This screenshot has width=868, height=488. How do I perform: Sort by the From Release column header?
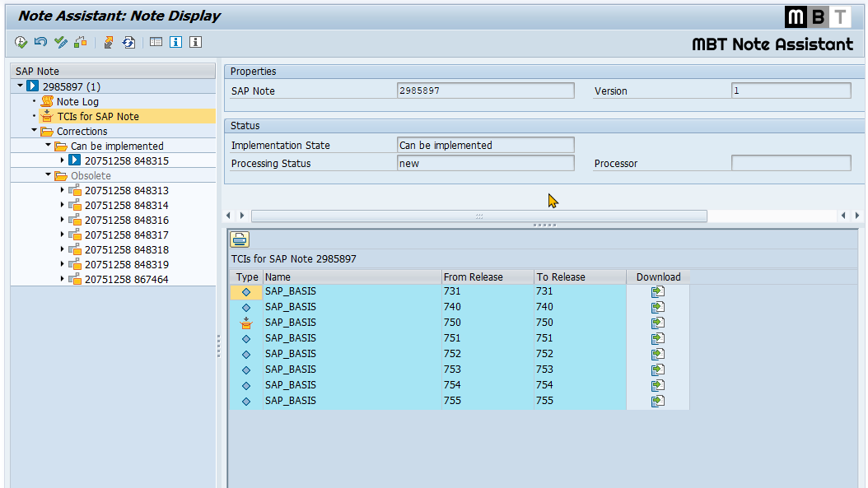point(473,277)
